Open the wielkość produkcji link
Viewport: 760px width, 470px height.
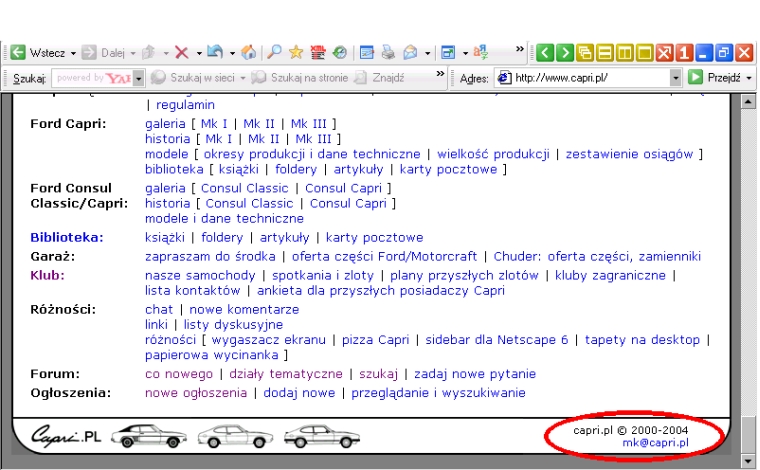[x=493, y=154]
